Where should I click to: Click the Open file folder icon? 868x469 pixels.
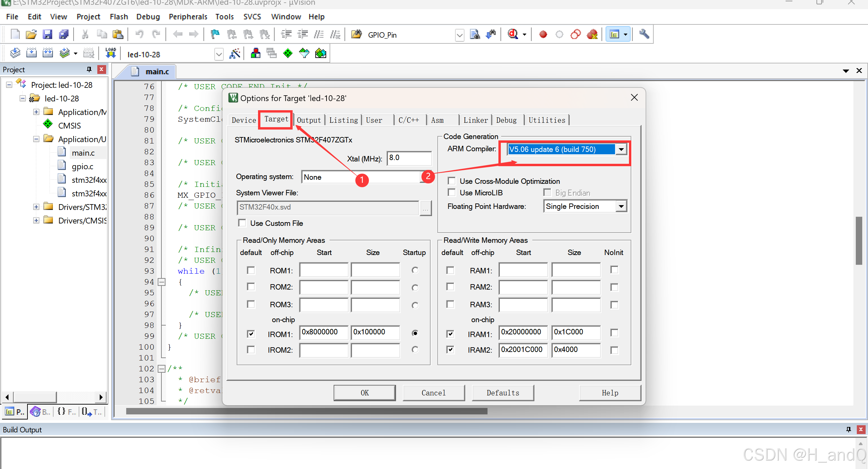(31, 34)
